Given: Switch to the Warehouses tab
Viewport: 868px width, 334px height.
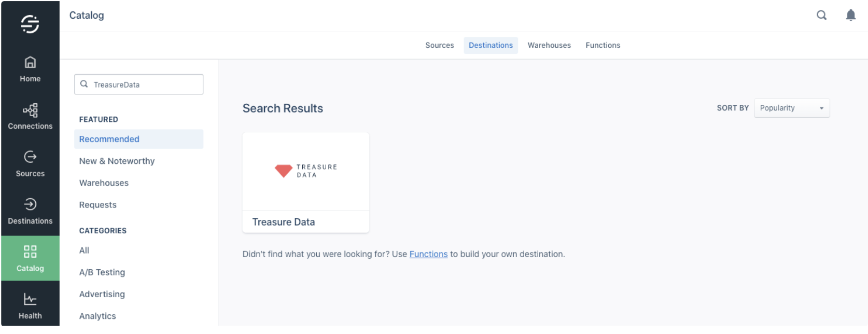Looking at the screenshot, I should point(549,45).
